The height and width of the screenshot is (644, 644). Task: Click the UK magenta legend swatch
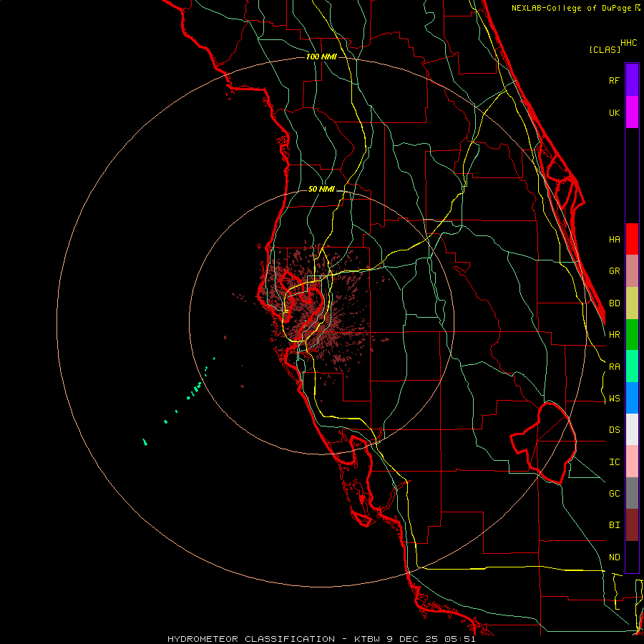click(x=632, y=112)
